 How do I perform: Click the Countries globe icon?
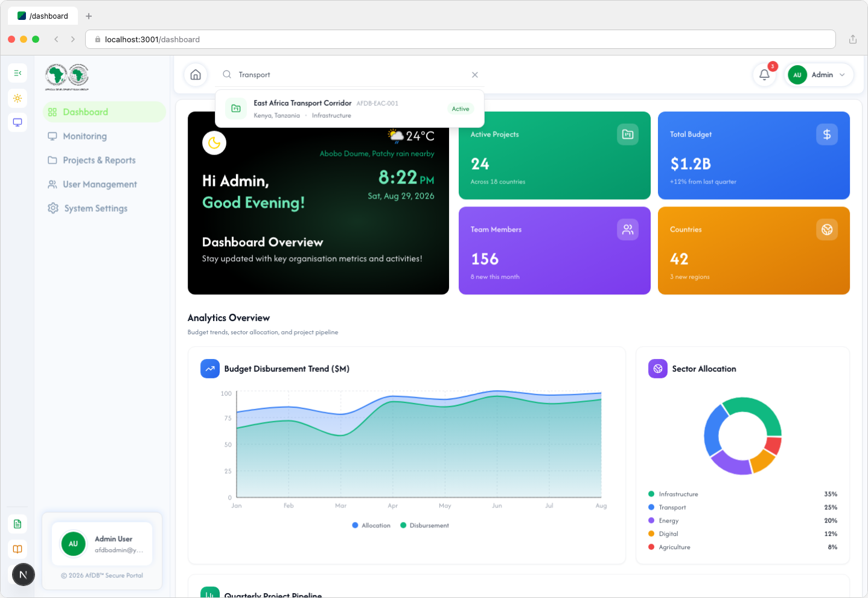827,230
